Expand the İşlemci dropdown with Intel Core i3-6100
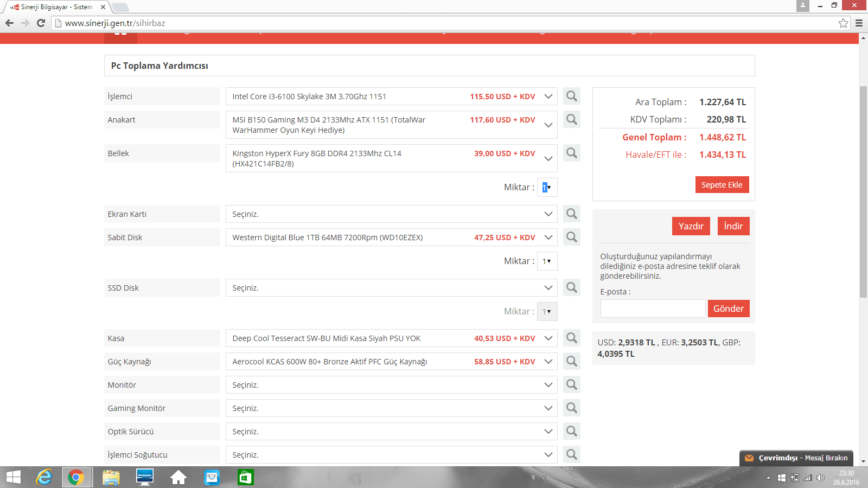 pos(392,97)
